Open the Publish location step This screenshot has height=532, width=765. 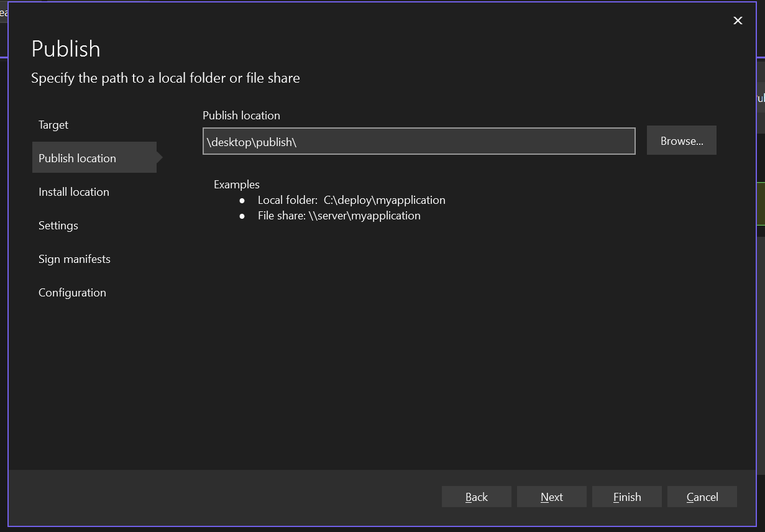(x=77, y=158)
